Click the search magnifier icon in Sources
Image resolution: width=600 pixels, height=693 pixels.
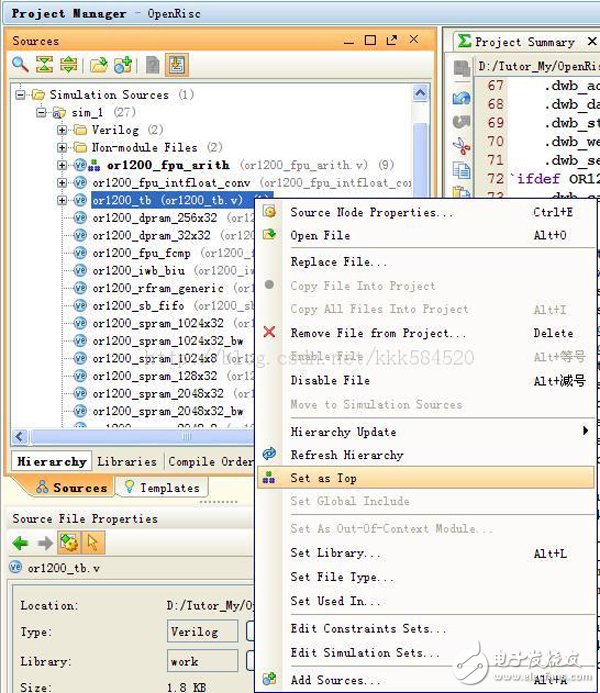tap(20, 65)
